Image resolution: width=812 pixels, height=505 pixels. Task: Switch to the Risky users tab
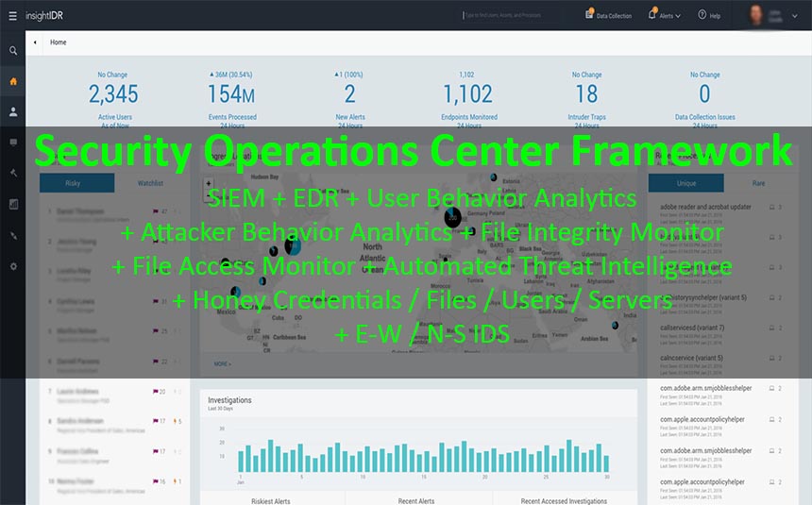(x=76, y=183)
